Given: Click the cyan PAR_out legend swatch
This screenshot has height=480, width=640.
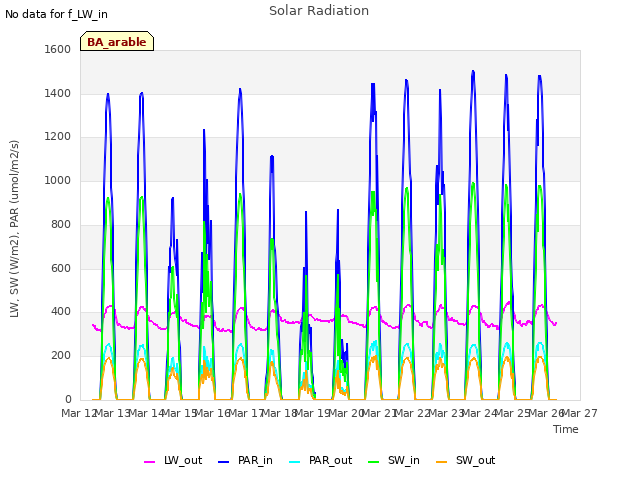Looking at the screenshot, I should 295,462.
